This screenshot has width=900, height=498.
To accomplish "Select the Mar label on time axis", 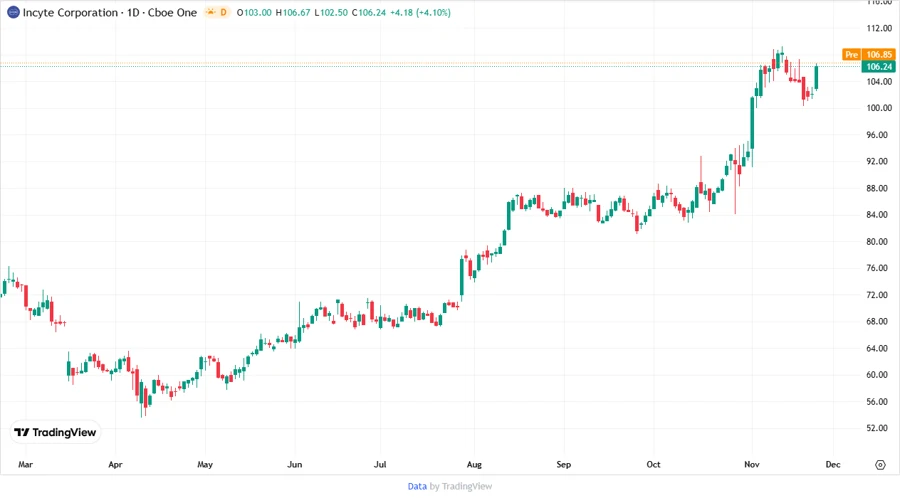I will click(25, 464).
